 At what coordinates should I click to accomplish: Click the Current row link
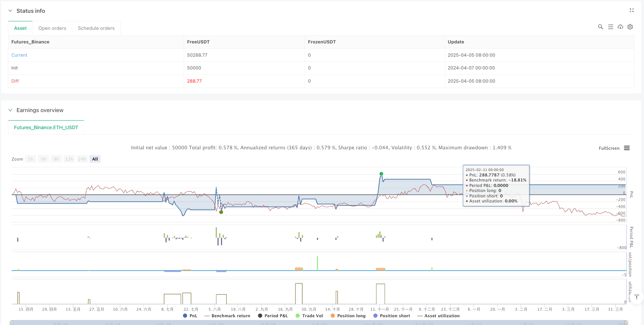coord(19,55)
